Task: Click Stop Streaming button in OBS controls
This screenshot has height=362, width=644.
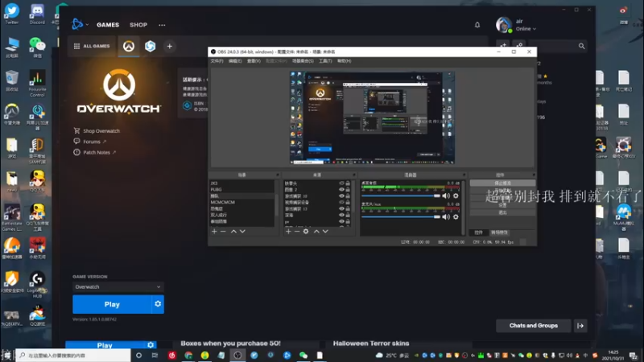Action: click(502, 183)
